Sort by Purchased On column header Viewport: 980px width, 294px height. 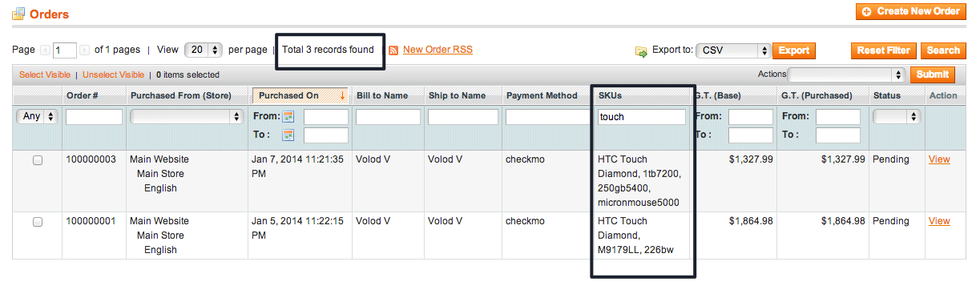pos(289,95)
